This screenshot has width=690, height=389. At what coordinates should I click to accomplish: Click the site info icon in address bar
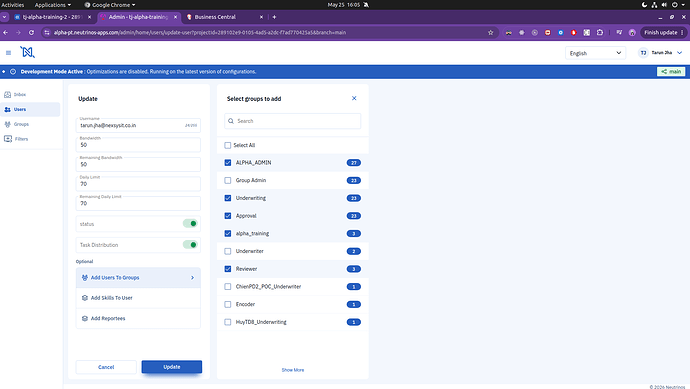pos(47,33)
